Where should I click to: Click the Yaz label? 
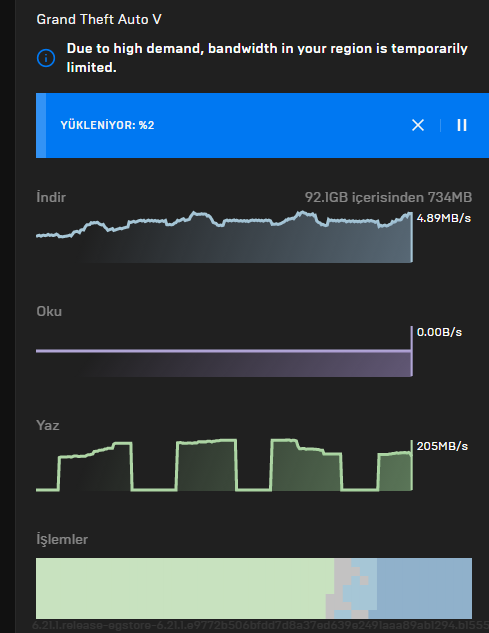[x=48, y=425]
